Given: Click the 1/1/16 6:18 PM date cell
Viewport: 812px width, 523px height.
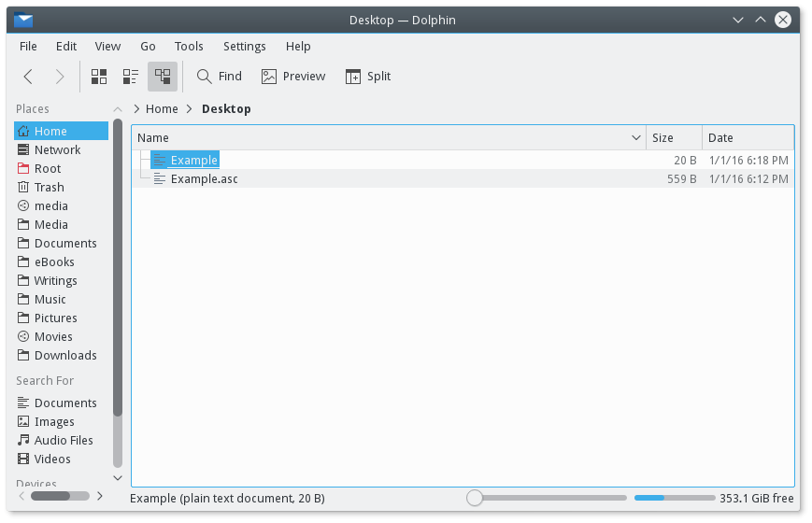Looking at the screenshot, I should click(748, 160).
